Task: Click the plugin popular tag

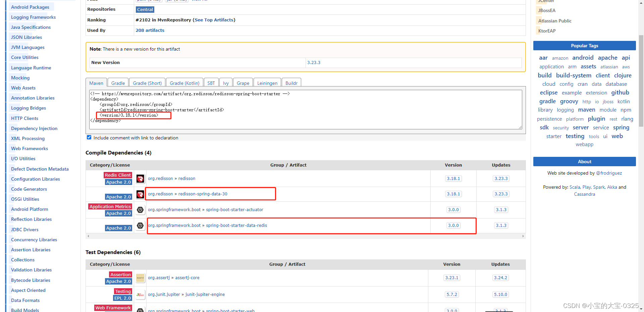Action: pos(596,119)
